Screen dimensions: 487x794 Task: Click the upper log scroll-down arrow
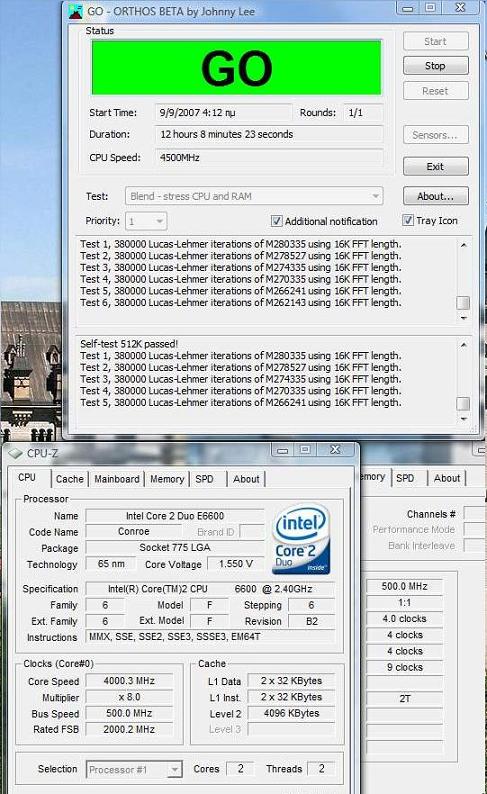(463, 318)
